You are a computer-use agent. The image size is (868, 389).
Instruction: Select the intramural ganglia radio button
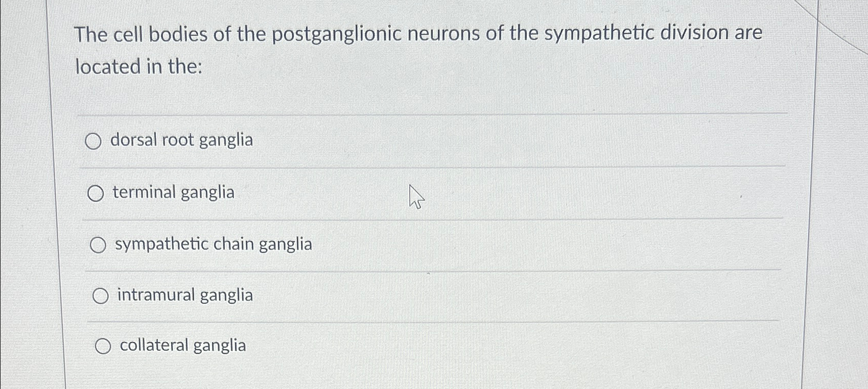pos(101,295)
